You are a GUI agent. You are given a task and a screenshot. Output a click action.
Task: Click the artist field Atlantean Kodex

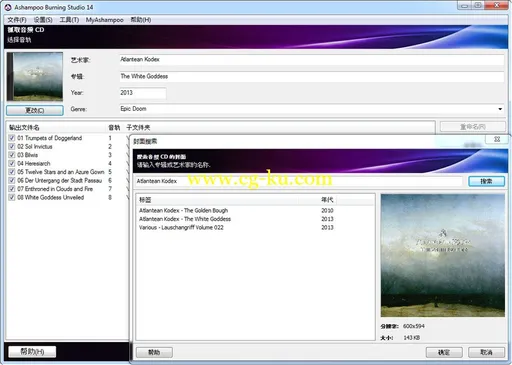[x=311, y=59]
